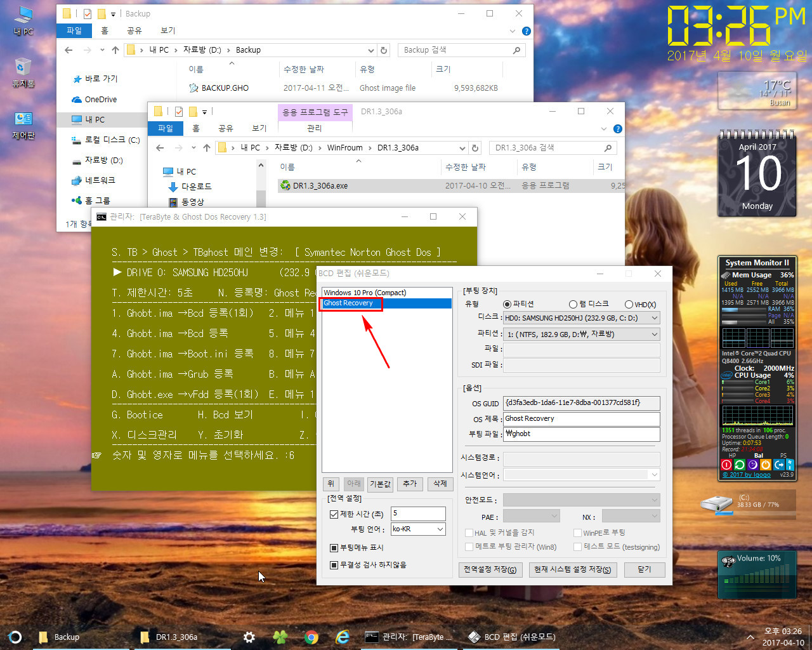
Task: Go up one folder in the DR1.3_306a window
Action: tap(206, 148)
